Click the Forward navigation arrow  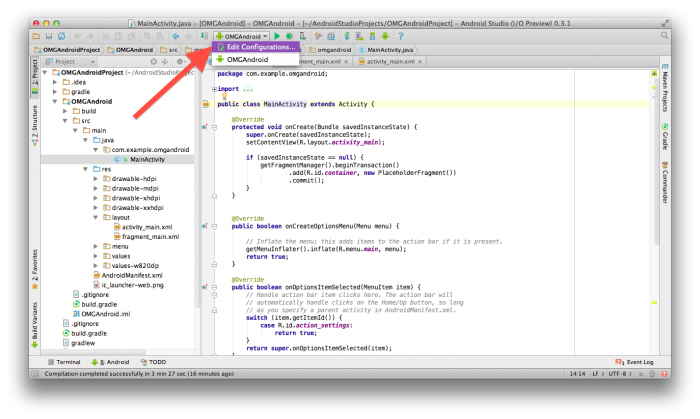(188, 36)
